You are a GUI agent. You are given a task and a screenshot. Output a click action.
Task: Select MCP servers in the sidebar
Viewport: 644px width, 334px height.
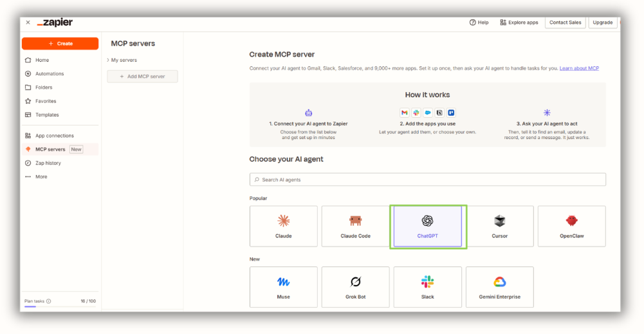point(60,149)
